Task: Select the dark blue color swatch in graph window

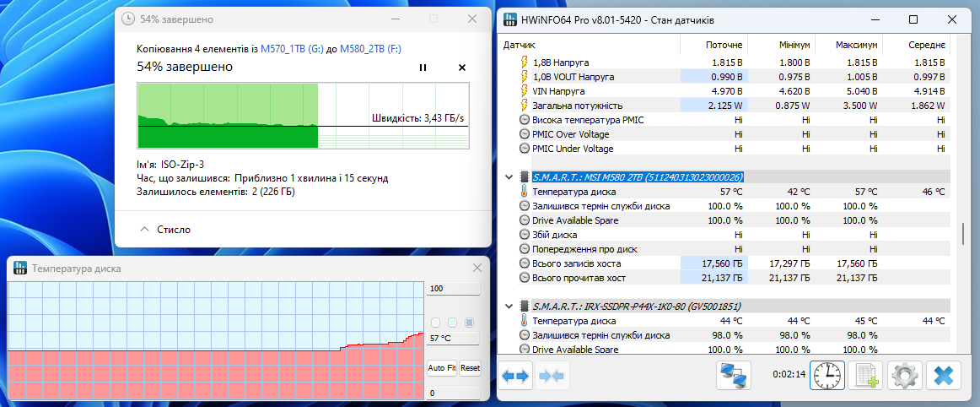Action: [470, 323]
